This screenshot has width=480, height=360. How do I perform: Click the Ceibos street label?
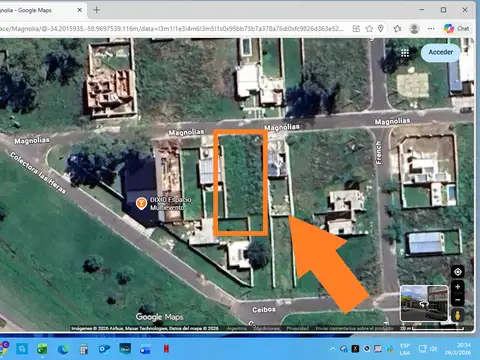[264, 310]
